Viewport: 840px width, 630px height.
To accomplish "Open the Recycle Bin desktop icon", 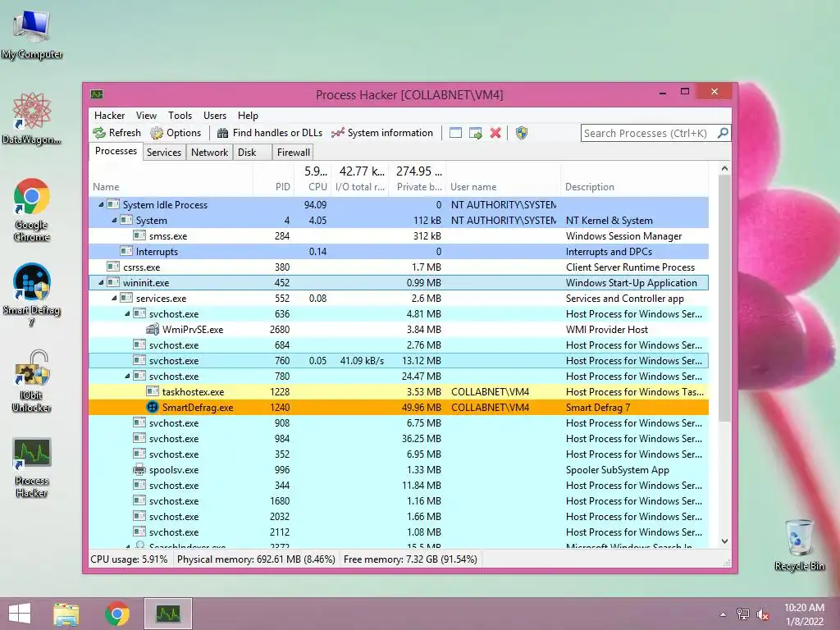I will coord(799,545).
